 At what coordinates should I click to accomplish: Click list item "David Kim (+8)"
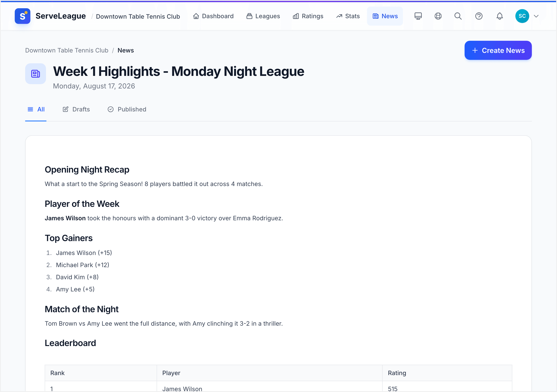77,277
